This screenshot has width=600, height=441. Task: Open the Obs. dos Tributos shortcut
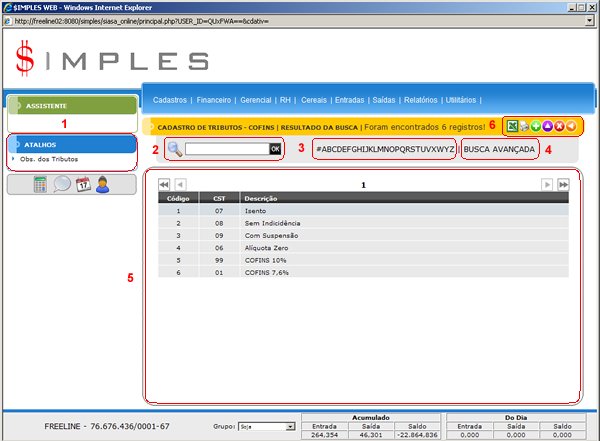(49, 159)
